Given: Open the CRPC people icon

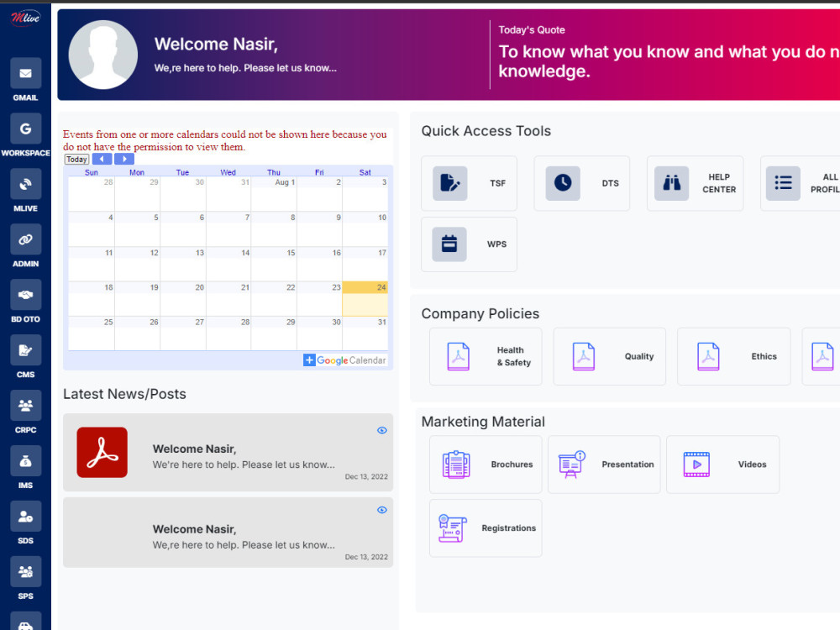Looking at the screenshot, I should click(x=25, y=406).
